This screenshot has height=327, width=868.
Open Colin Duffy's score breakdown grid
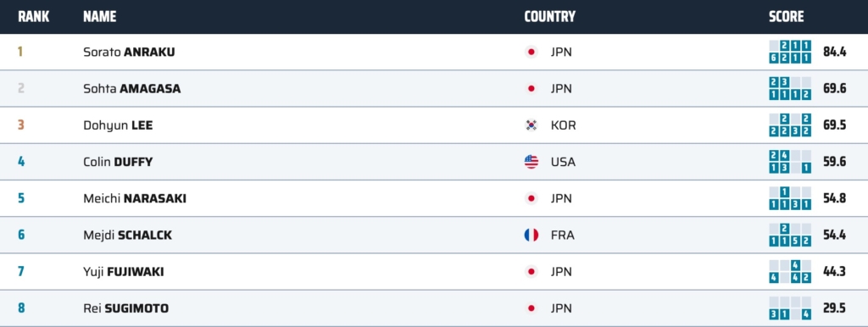(790, 162)
